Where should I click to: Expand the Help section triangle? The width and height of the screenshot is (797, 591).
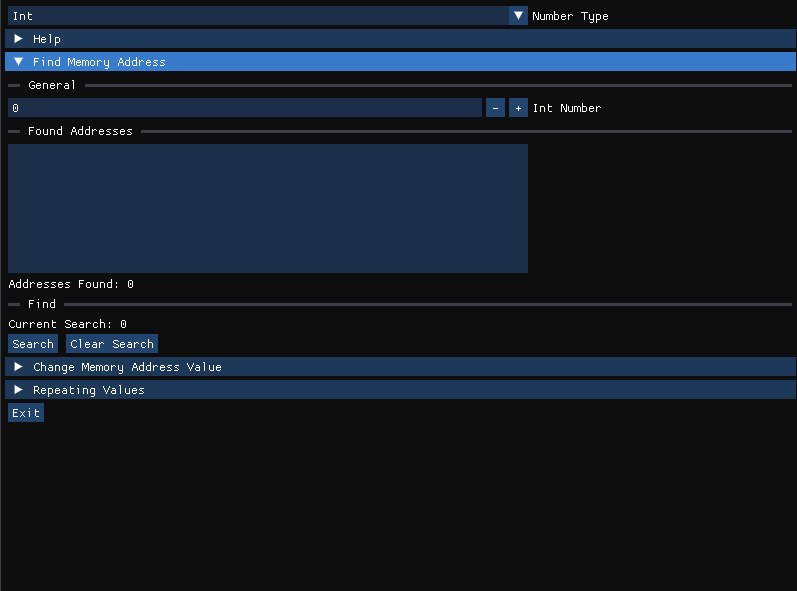[x=18, y=39]
